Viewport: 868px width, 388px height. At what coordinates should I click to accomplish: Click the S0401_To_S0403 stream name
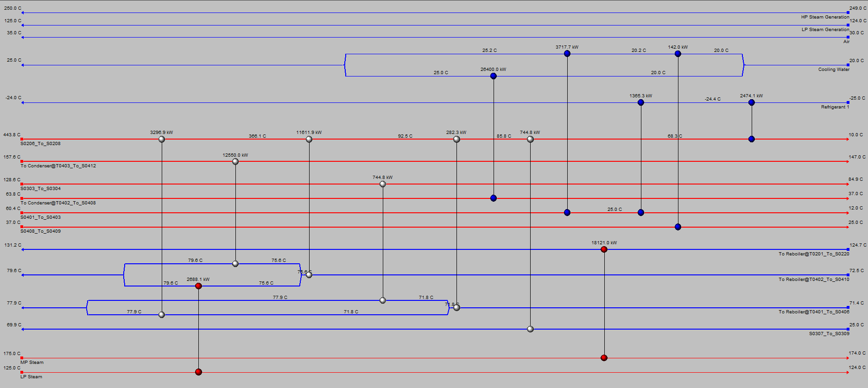40,217
